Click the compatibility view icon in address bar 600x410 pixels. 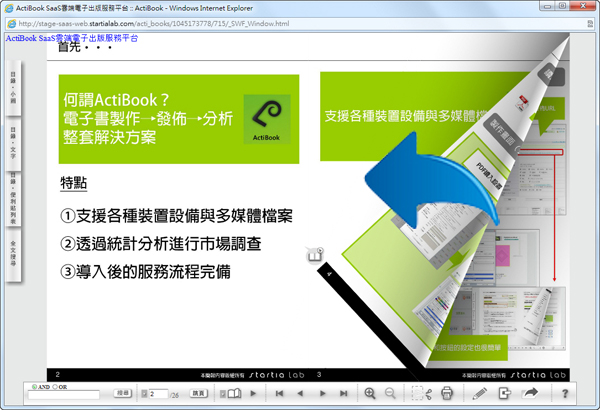point(590,24)
